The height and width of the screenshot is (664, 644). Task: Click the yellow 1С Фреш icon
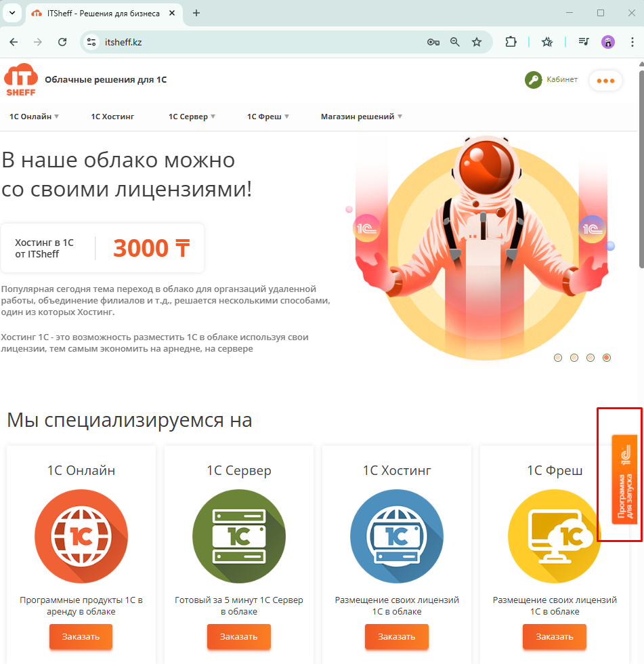click(554, 535)
